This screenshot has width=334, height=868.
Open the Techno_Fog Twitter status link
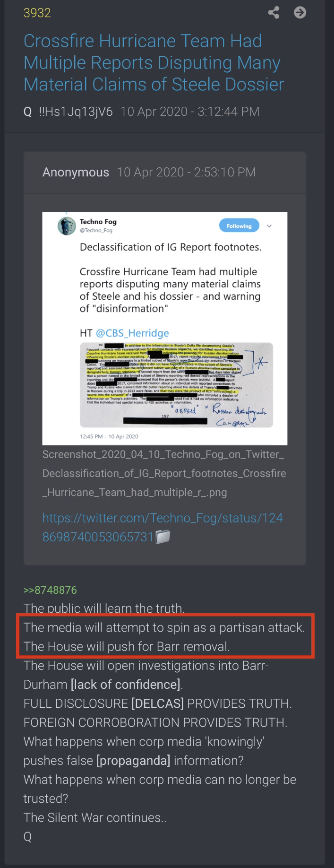click(163, 527)
